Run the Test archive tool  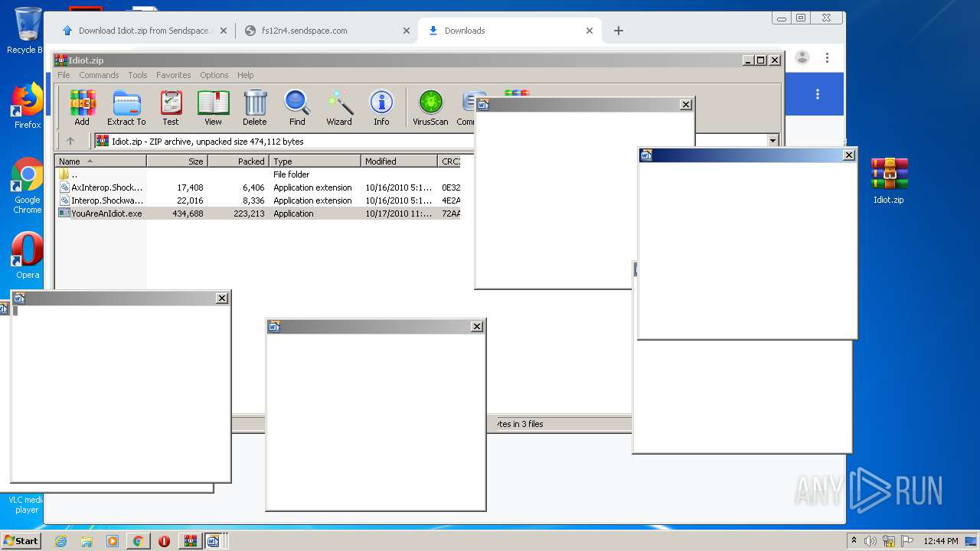tap(171, 107)
